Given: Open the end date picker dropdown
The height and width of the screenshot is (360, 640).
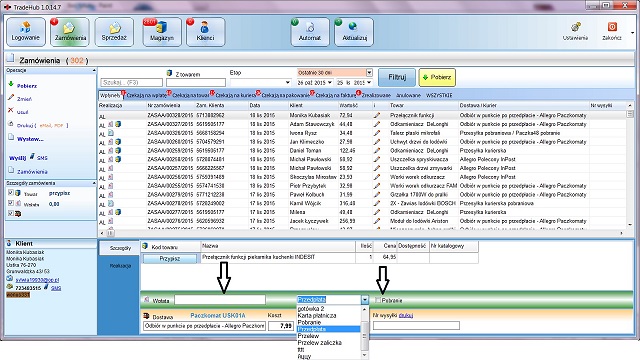Looking at the screenshot, I should click(369, 82).
